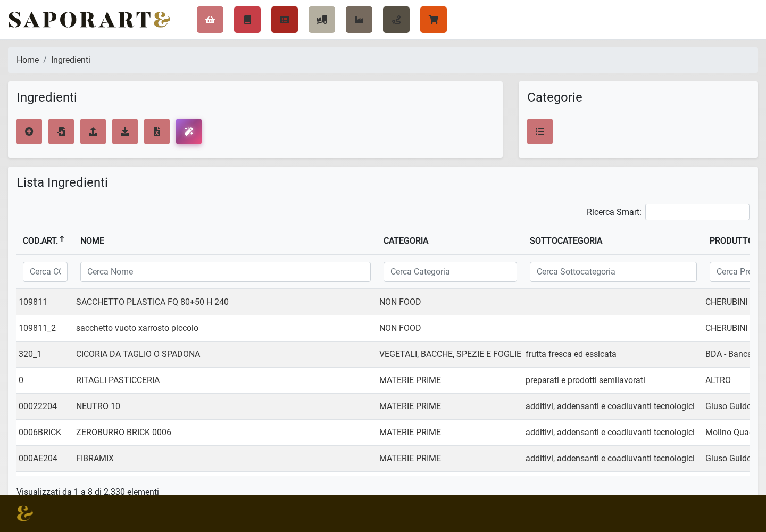Open the dark red list icon in top bar
The height and width of the screenshot is (532, 766).
point(285,20)
